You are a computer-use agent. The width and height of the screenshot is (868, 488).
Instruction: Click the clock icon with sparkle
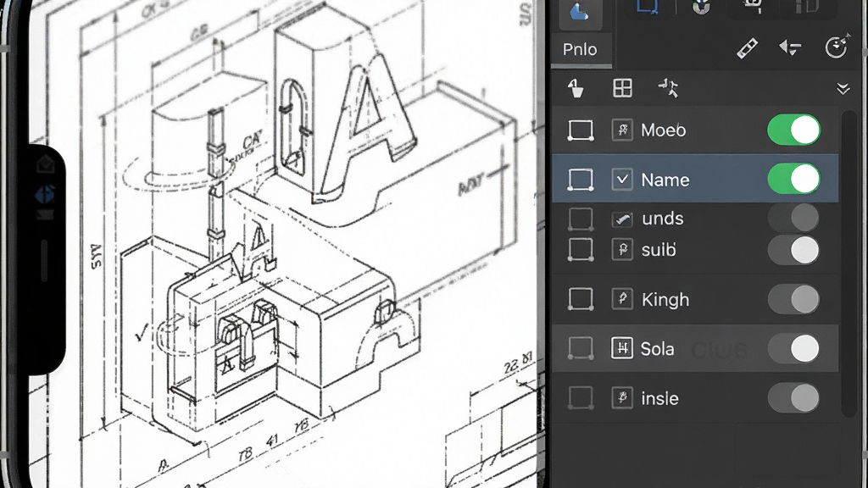[837, 47]
